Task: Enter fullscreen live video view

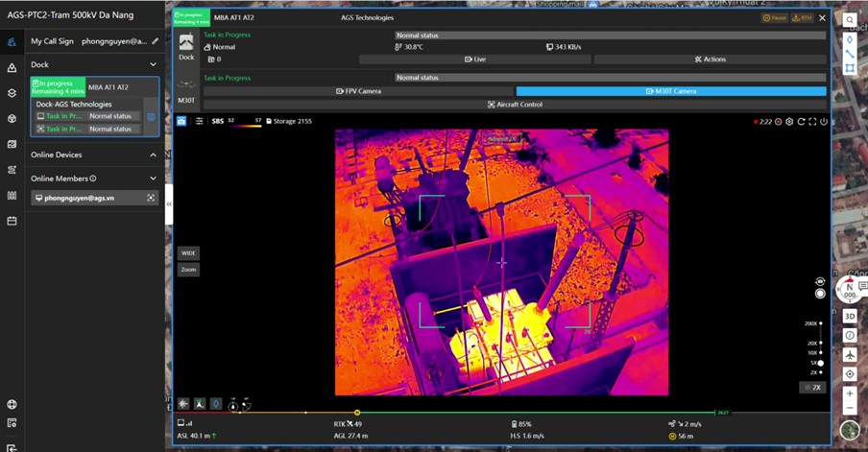Action: click(812, 122)
